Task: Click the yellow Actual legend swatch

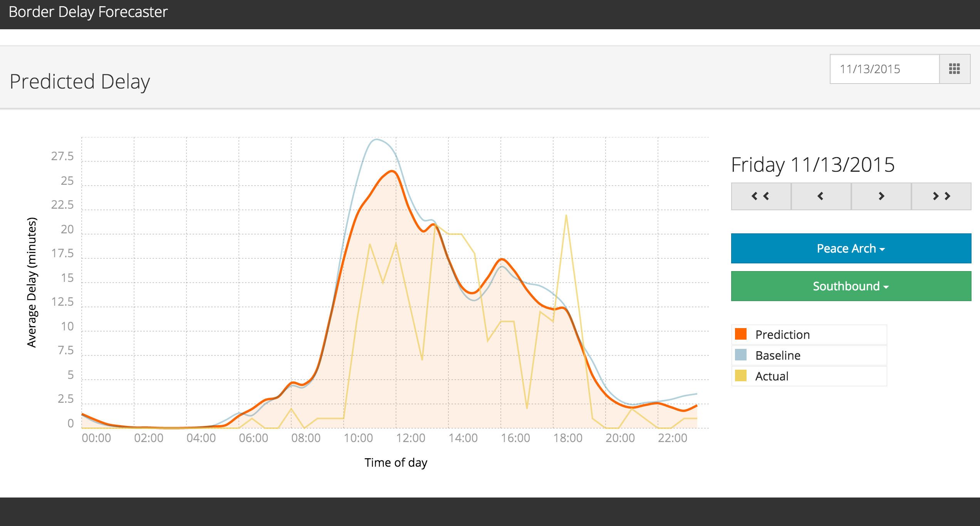Action: [740, 375]
